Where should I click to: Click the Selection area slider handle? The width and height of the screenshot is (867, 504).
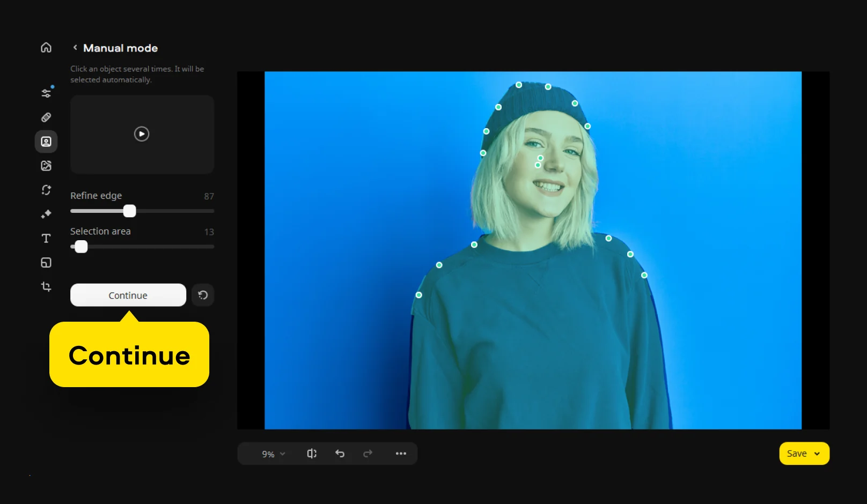click(x=81, y=247)
